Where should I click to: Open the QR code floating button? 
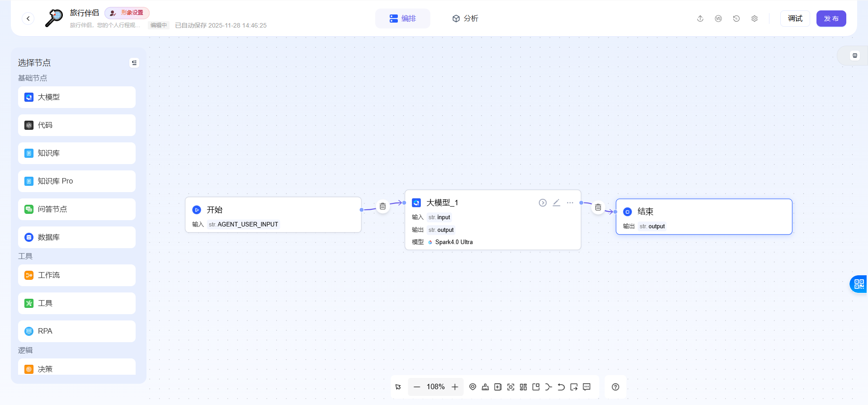click(859, 284)
